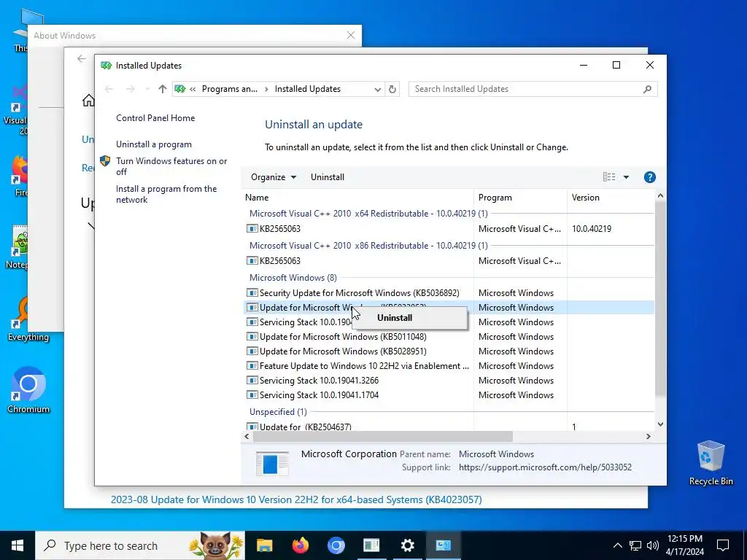Collapse the Microsoft Windows (8) group
747x560 pixels.
(x=293, y=278)
